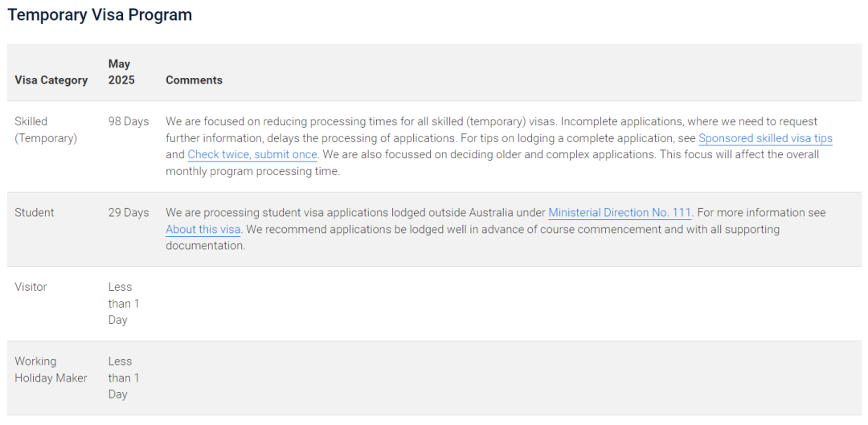Click the 29 Days processing time

pyautogui.click(x=129, y=213)
